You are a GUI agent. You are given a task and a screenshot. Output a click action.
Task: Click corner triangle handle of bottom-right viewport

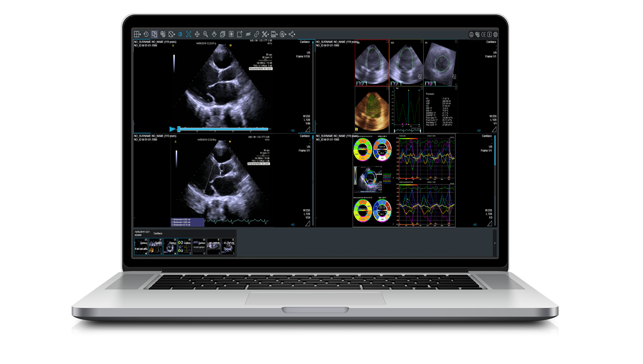(490, 223)
